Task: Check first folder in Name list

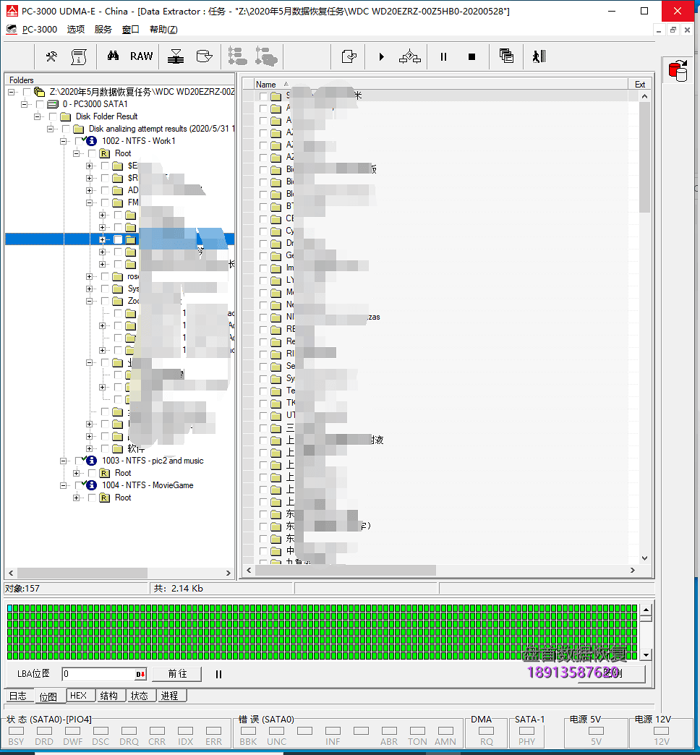Action: coord(262,95)
